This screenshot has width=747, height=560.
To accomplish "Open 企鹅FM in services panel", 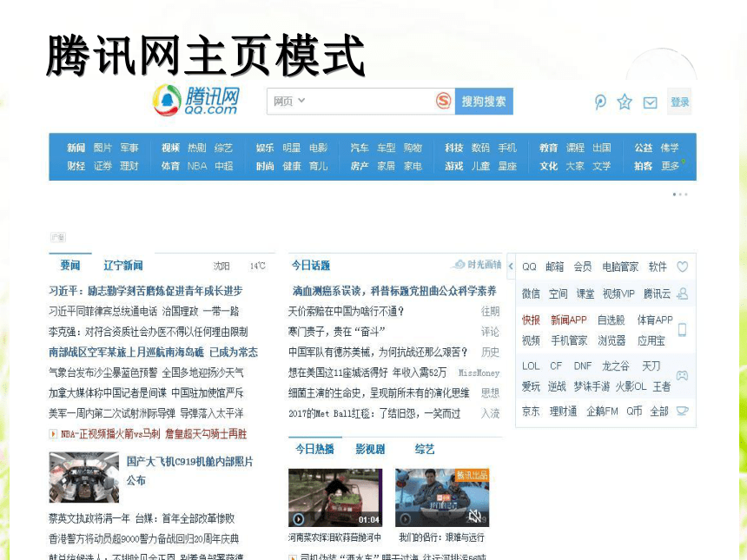I will pyautogui.click(x=602, y=411).
